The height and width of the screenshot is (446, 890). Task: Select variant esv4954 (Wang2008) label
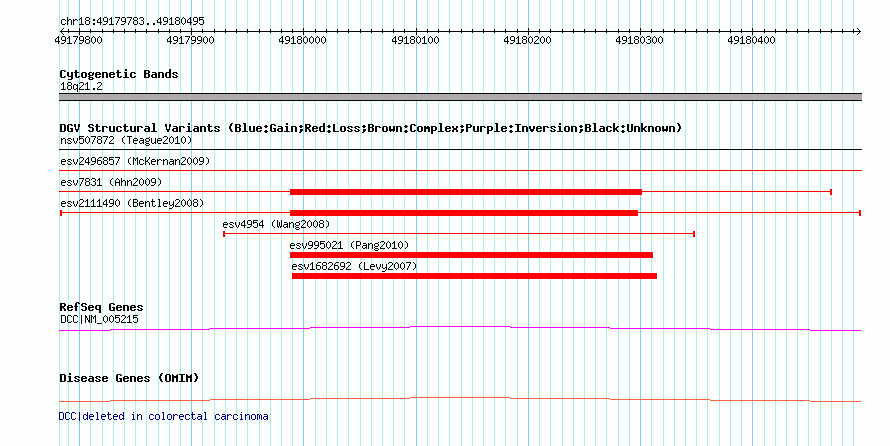click(276, 224)
